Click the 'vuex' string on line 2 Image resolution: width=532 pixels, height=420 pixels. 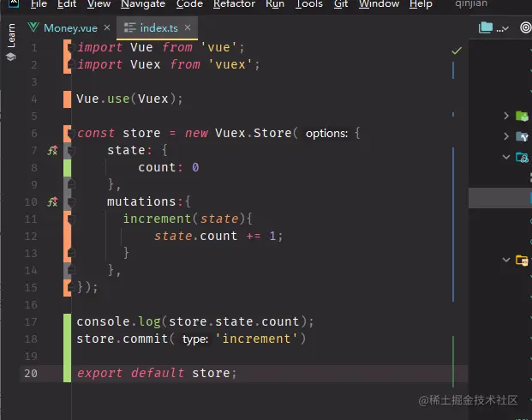pos(230,64)
